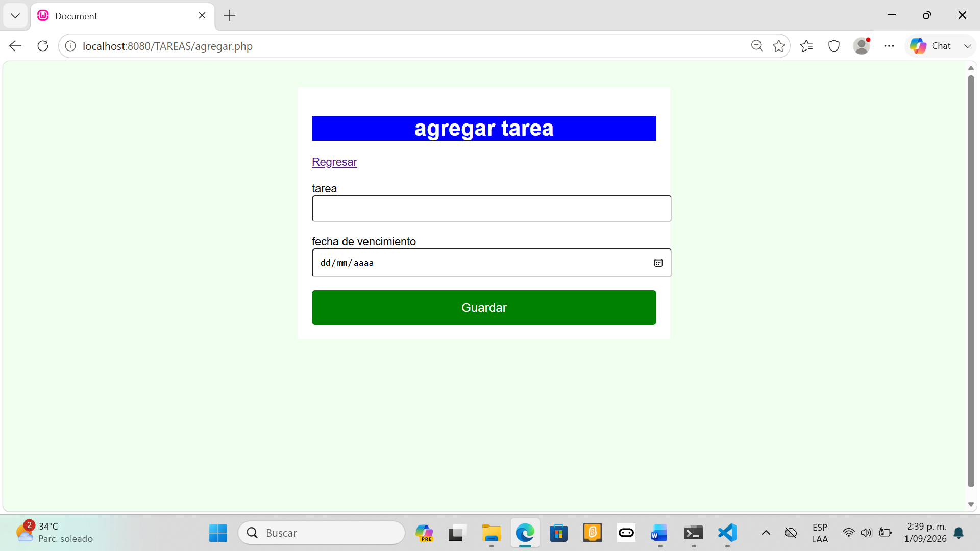Image resolution: width=980 pixels, height=551 pixels.
Task: Open Copilot Chat button
Action: point(931,46)
